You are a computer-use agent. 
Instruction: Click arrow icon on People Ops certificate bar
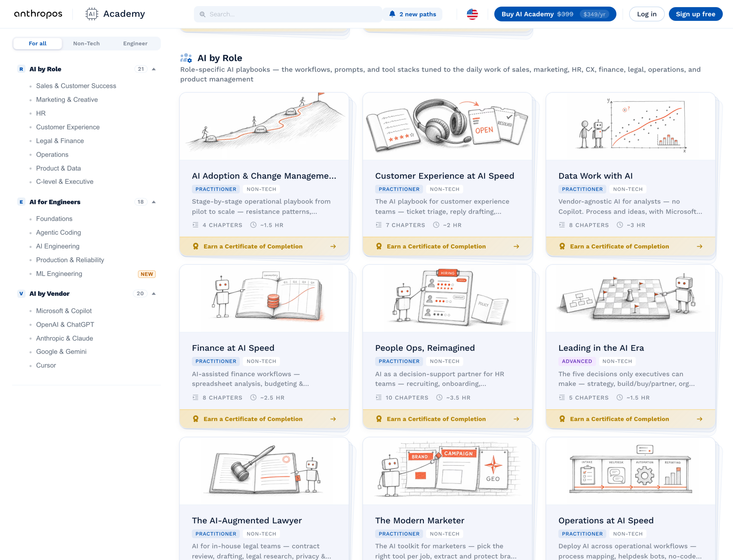(x=516, y=419)
